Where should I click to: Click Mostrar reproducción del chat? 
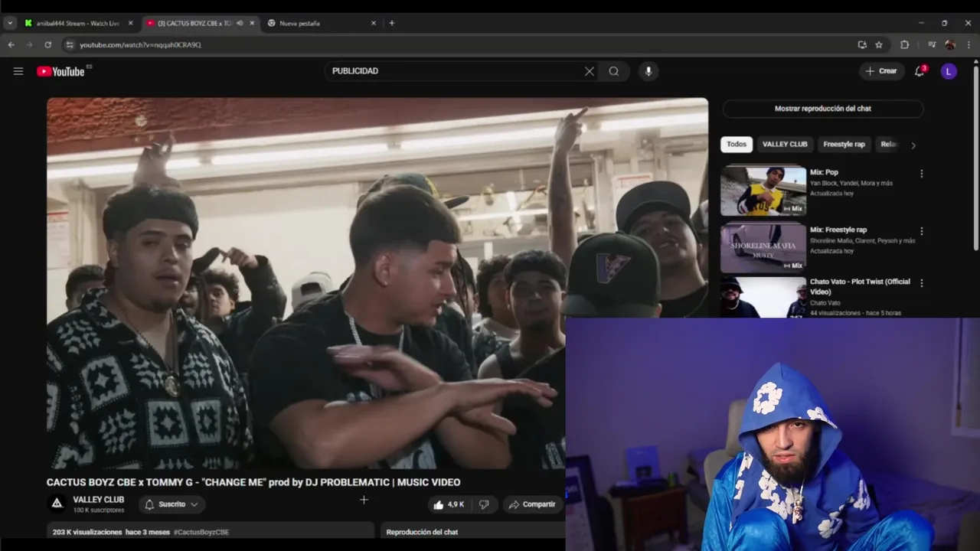pyautogui.click(x=822, y=109)
